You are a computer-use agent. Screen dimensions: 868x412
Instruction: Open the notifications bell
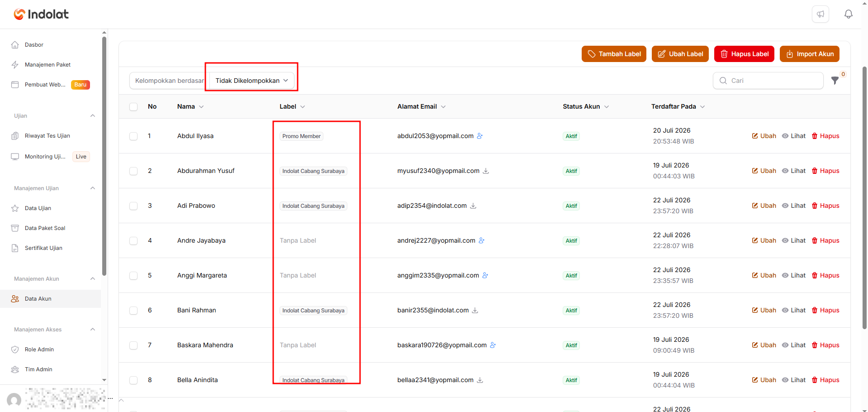(849, 14)
